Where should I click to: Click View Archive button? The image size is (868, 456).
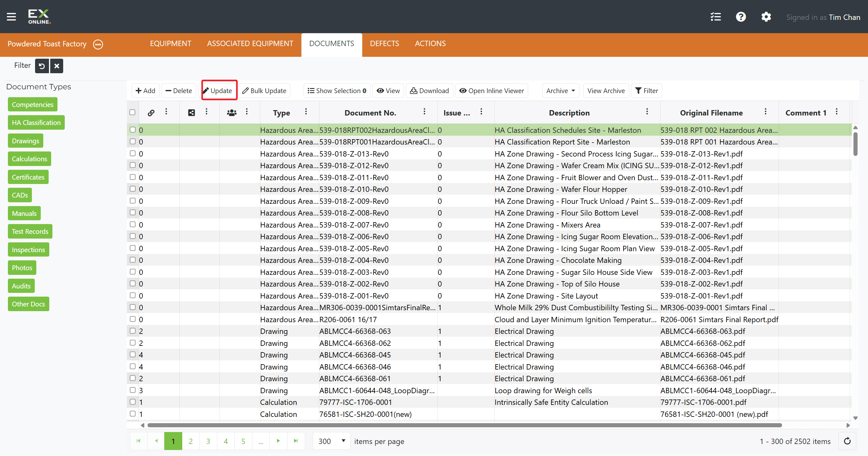pyautogui.click(x=606, y=91)
